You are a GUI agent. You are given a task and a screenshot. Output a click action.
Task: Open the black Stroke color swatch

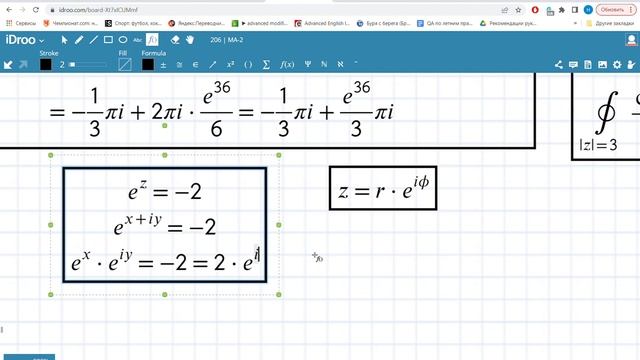pos(46,64)
